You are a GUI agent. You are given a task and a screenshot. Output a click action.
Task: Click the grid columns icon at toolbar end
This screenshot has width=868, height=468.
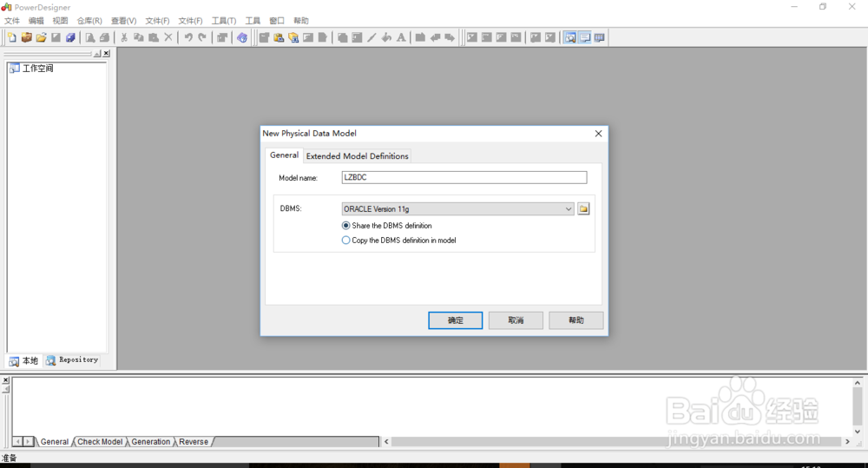(600, 37)
